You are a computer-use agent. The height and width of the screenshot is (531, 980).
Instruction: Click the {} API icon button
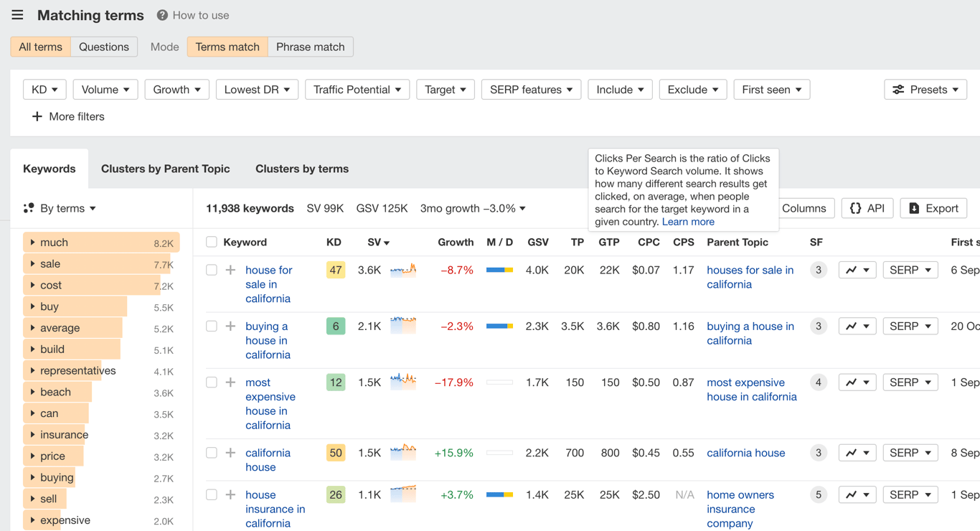pos(856,208)
